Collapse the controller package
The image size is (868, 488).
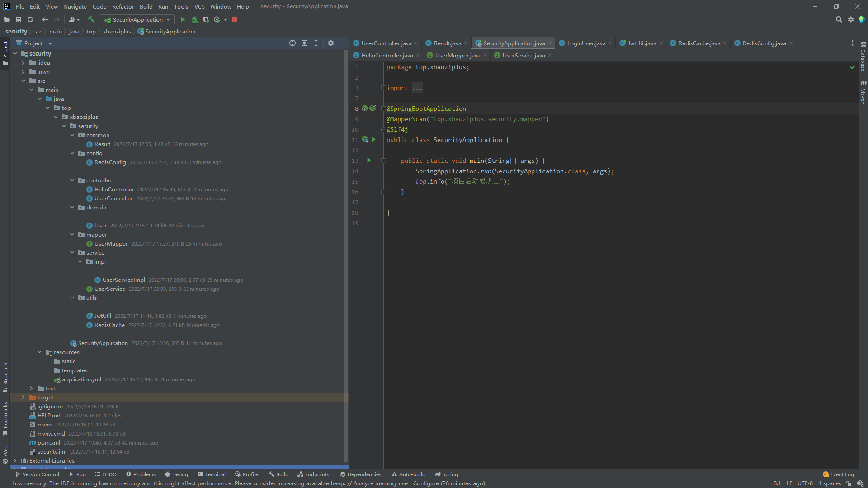click(x=72, y=180)
